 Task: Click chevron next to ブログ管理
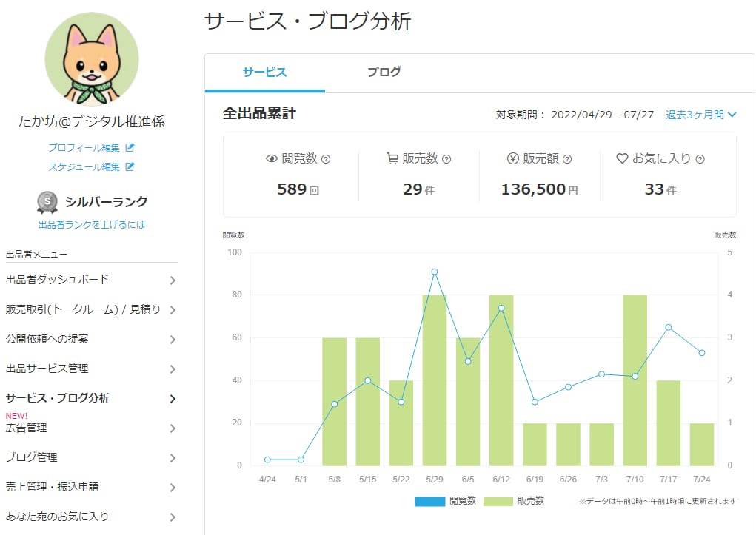click(x=173, y=458)
